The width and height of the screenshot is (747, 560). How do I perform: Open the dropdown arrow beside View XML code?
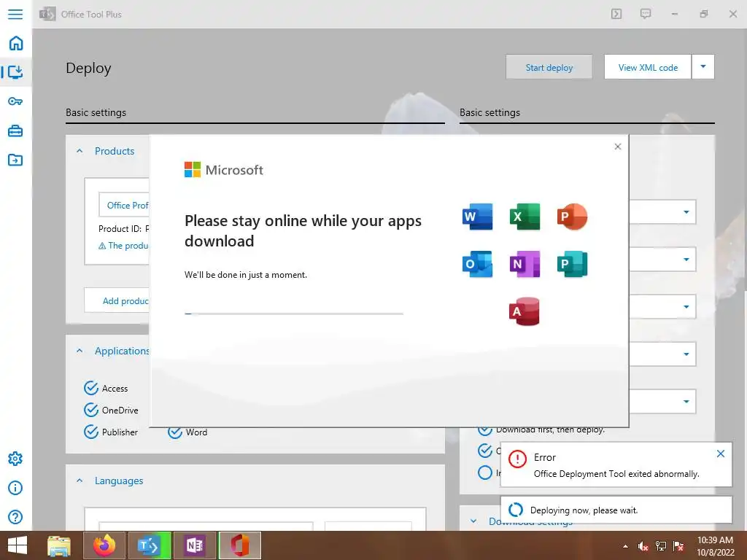point(703,66)
